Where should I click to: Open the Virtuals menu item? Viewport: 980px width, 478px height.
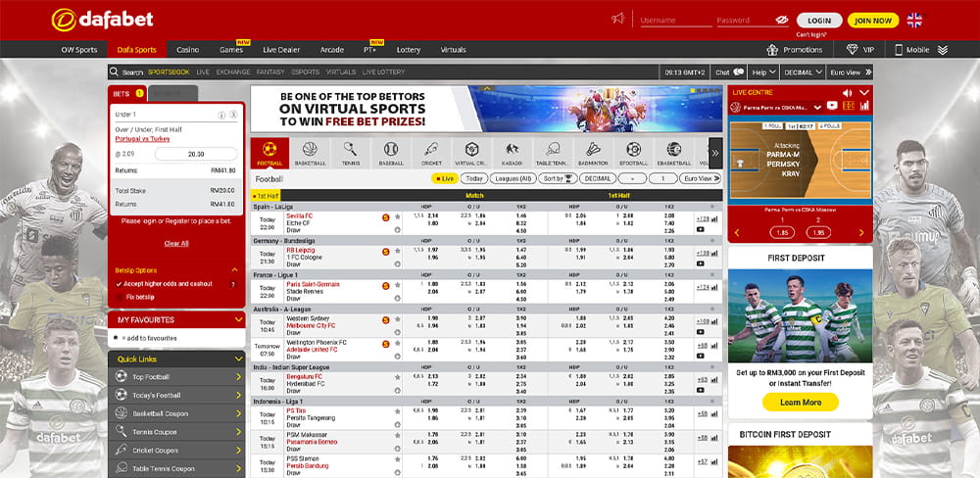click(x=453, y=49)
